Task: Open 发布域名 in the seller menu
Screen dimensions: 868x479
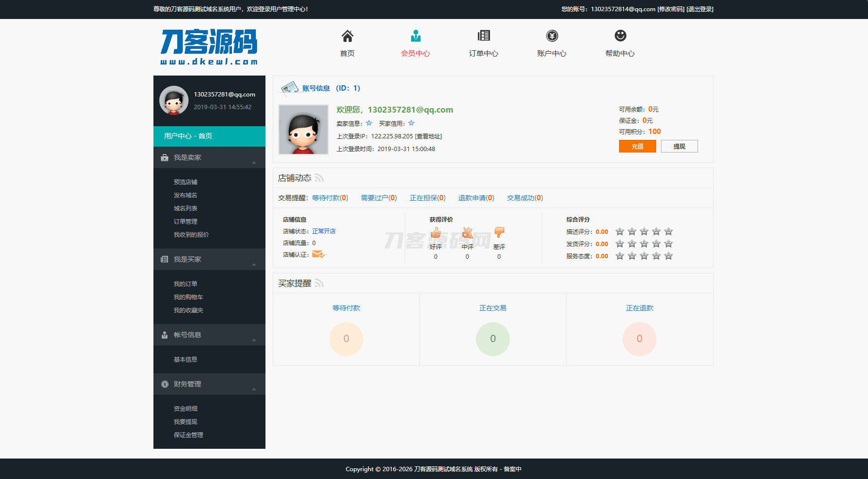Action: click(x=186, y=195)
